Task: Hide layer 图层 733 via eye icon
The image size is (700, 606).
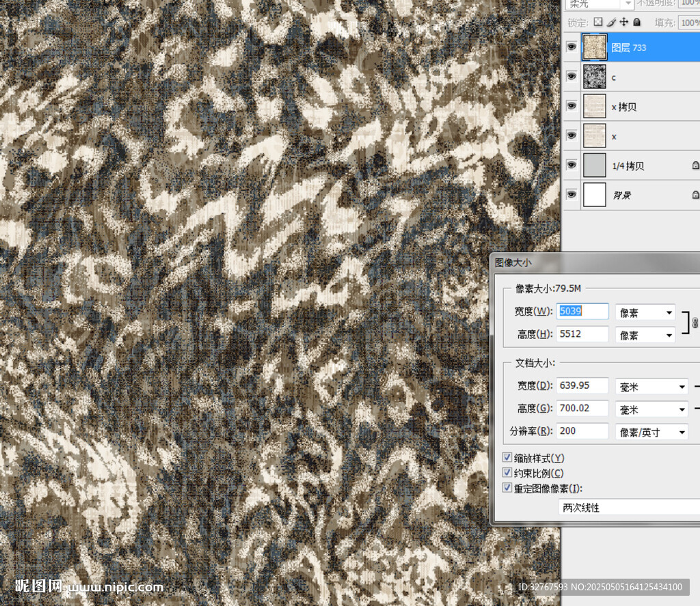Action: (x=571, y=47)
